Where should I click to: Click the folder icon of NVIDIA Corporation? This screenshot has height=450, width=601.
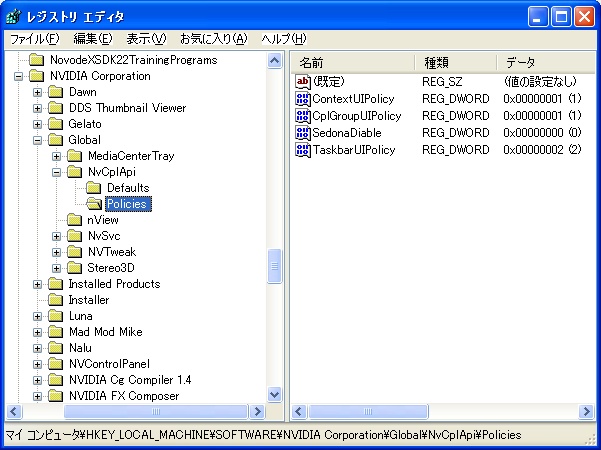[x=37, y=76]
